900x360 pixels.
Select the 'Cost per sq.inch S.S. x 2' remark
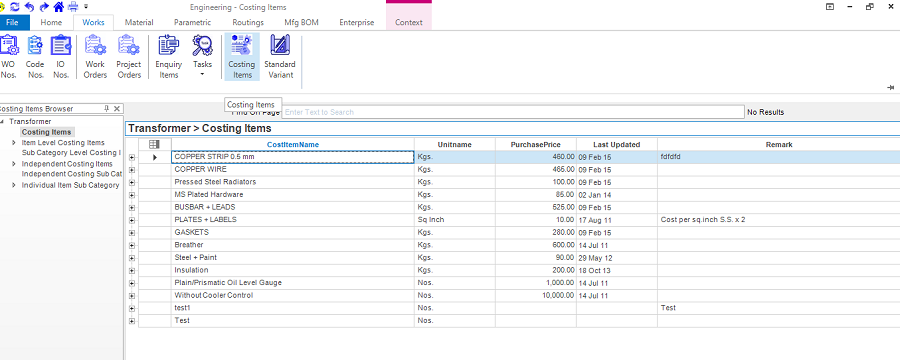[779, 220]
